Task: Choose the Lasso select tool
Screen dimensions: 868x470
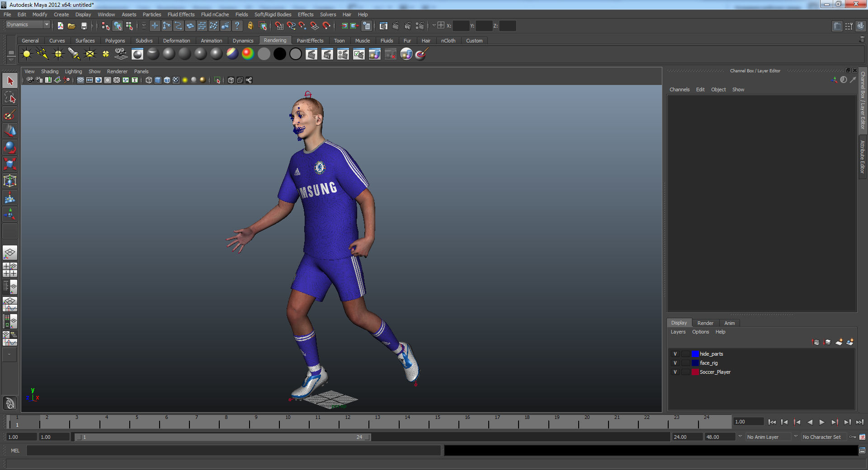Action: 10,98
